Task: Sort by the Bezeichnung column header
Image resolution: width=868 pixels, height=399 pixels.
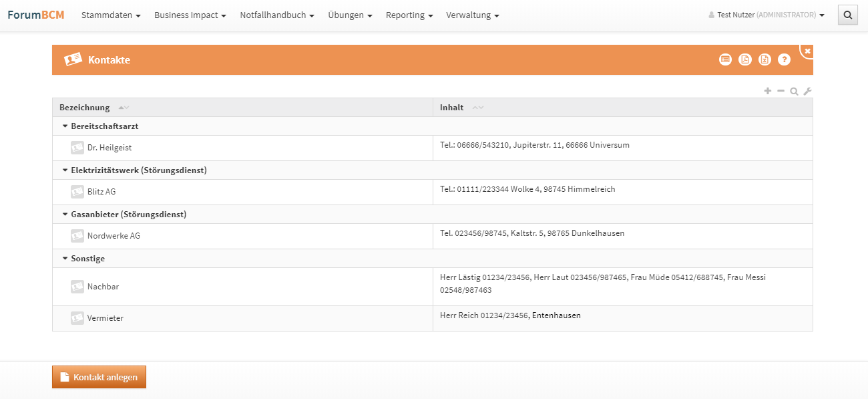Action: point(85,108)
